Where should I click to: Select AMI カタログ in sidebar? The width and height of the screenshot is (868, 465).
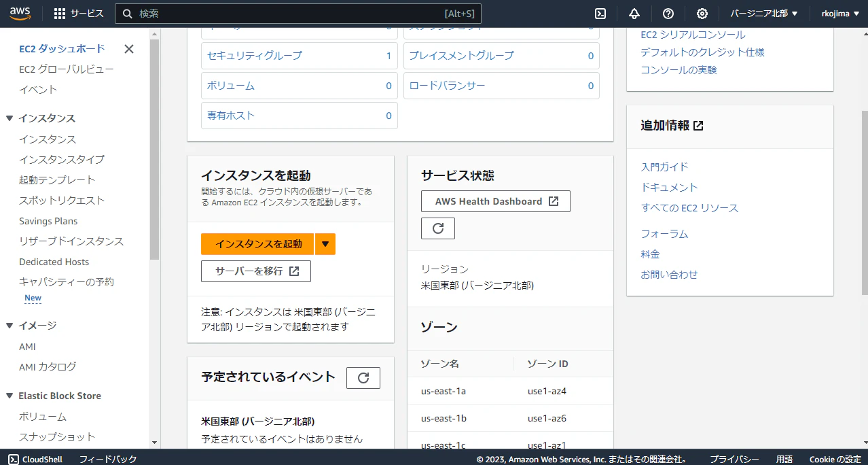[48, 367]
